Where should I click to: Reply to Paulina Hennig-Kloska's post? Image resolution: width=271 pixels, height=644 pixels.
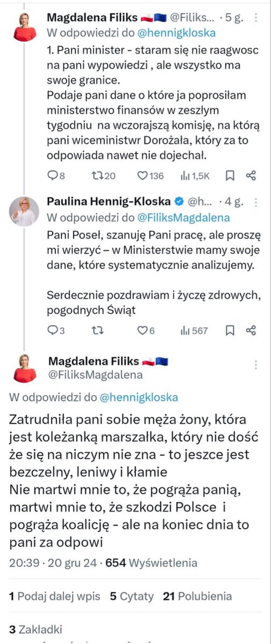click(52, 330)
